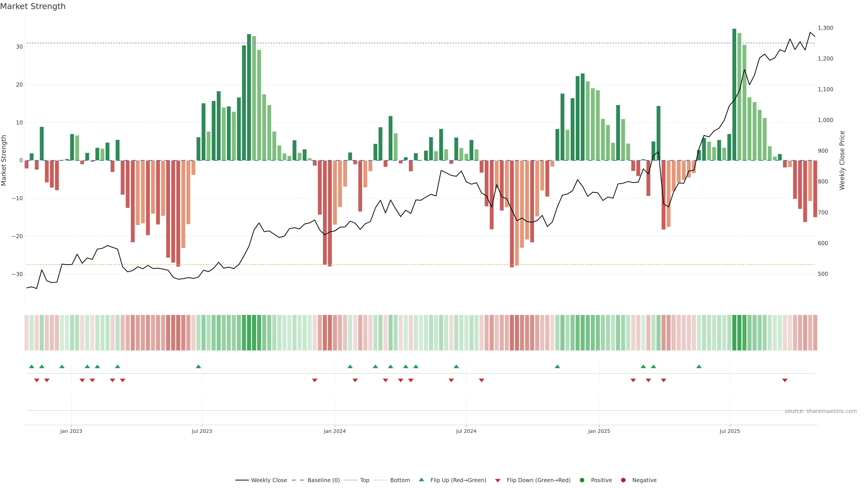Click the flip-up triangle before Jan 2025

(x=557, y=366)
